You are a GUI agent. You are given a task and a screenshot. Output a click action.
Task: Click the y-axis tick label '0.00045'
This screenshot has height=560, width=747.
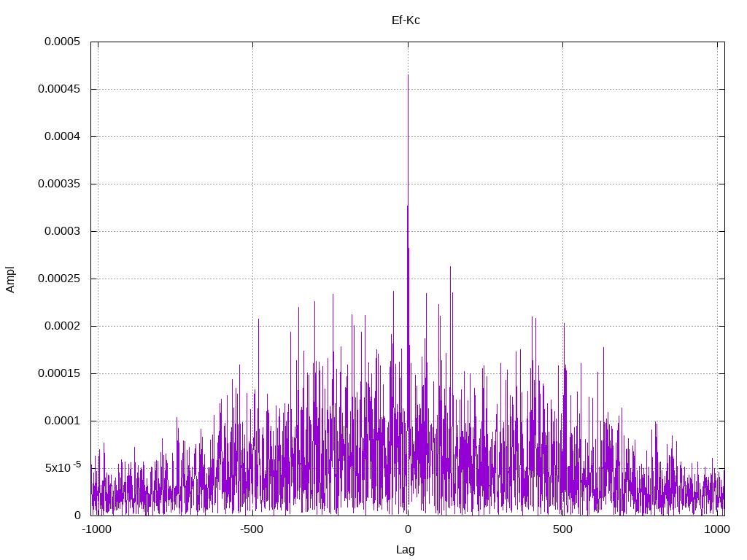coord(59,89)
